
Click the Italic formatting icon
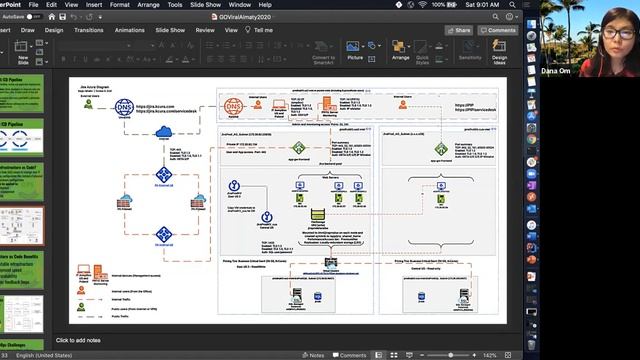(74, 60)
